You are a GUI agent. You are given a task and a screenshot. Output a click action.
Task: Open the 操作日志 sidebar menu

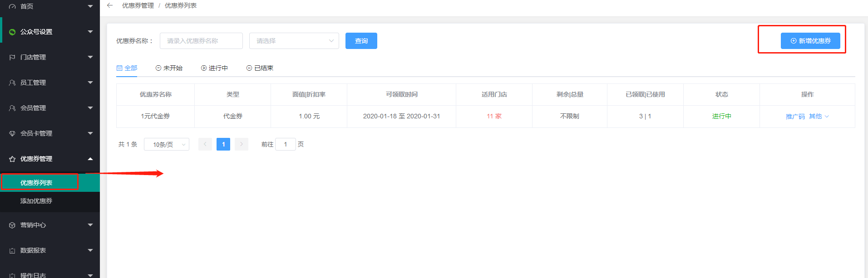click(x=50, y=273)
